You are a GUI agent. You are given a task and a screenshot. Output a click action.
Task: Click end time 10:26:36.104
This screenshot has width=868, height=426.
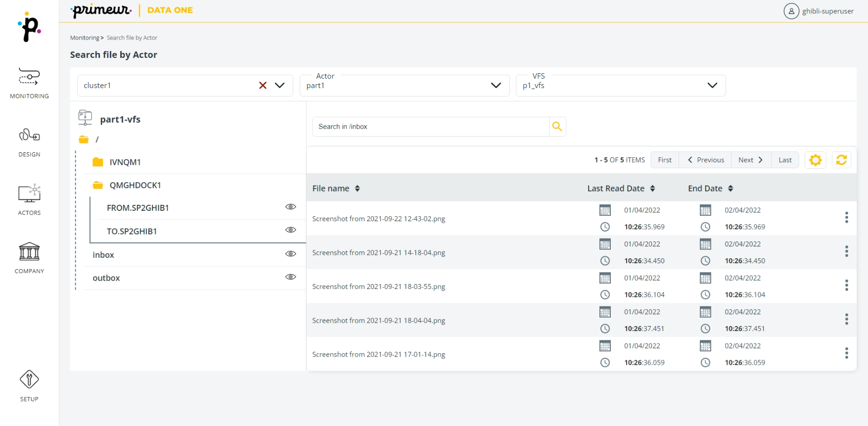(x=745, y=295)
